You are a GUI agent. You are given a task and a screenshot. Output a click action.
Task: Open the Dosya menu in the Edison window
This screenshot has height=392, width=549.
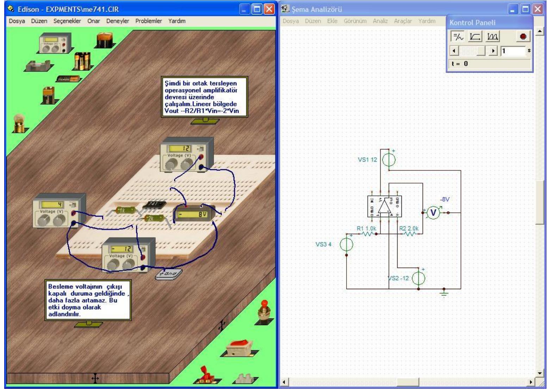point(17,21)
